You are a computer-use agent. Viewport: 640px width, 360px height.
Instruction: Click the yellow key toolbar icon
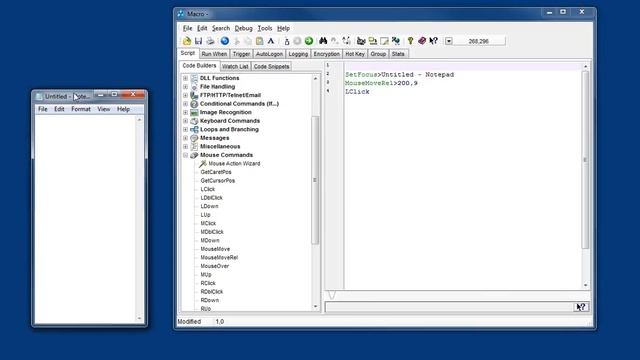(410, 41)
